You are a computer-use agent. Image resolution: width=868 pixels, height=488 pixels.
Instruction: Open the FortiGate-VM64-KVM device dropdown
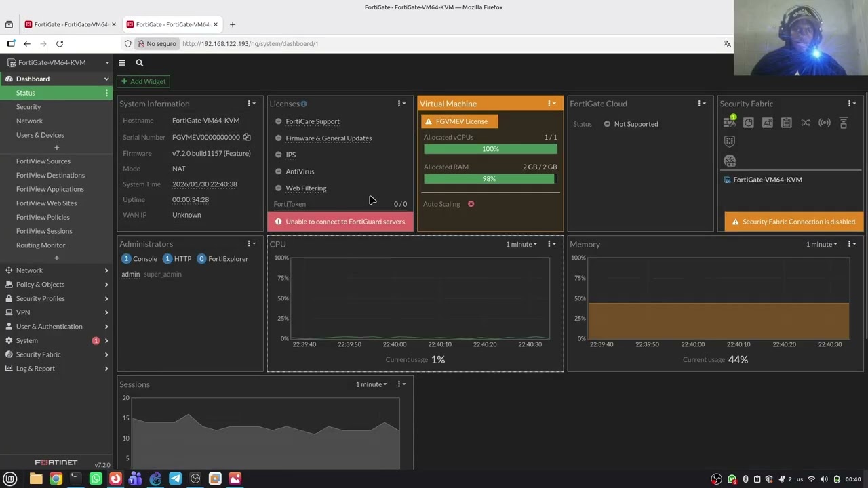[x=57, y=62]
